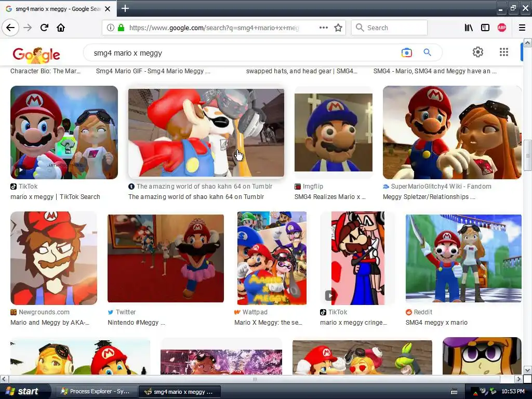Click the on-screen keyboard tray icon
Screen dimensions: 532x399
(454, 392)
